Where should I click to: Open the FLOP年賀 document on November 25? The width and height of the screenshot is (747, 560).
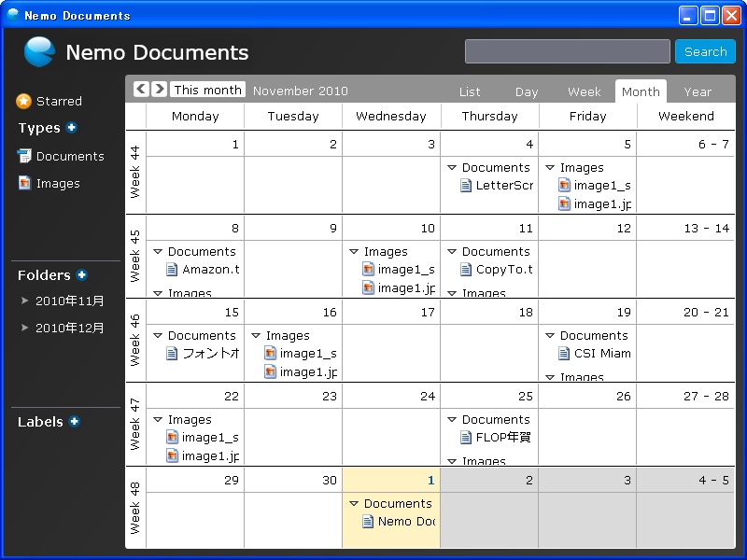click(498, 437)
